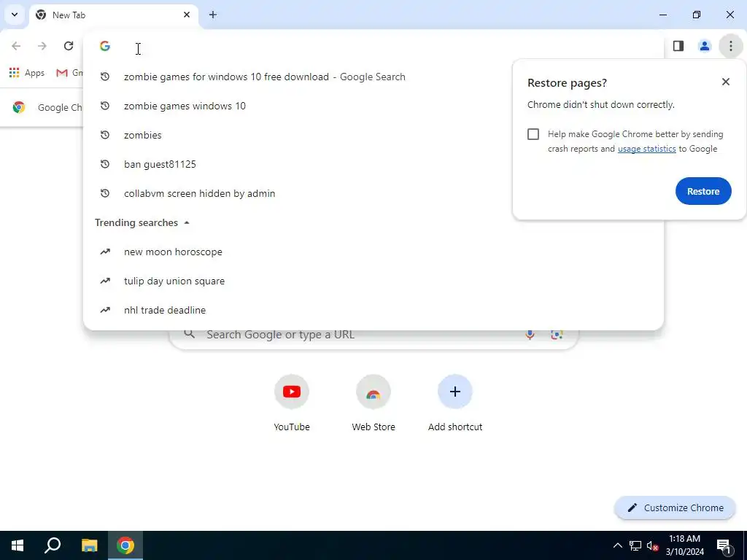The height and width of the screenshot is (560, 747).
Task: Search by image with Lens icon
Action: 557,335
